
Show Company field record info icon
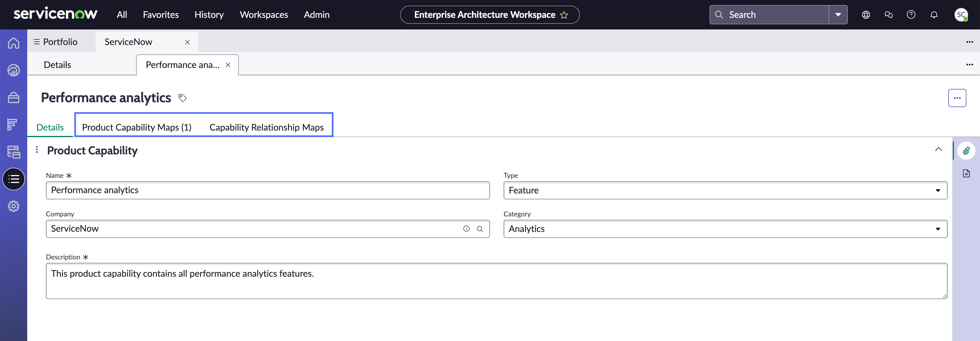(466, 229)
